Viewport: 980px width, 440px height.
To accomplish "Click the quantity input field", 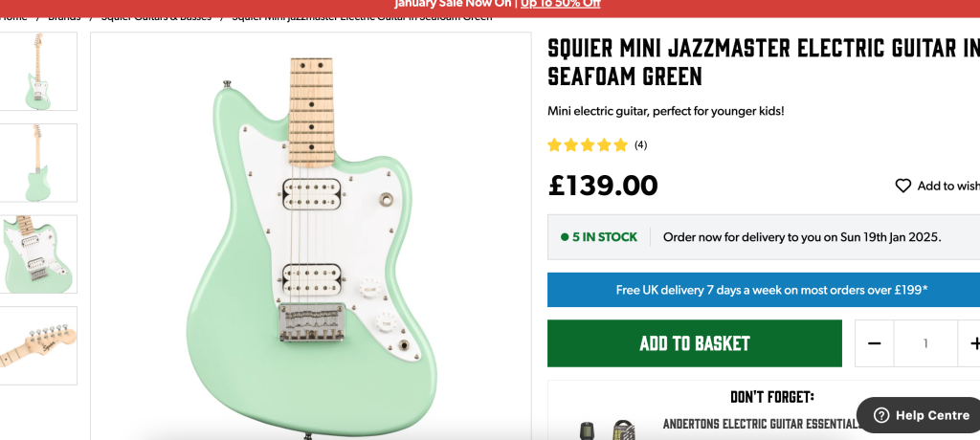I will pos(925,343).
